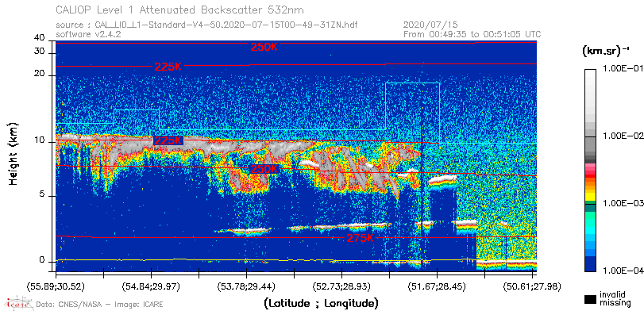Click the topmost '250K' isotherm label
Viewport: 644px width, 311px height.
pos(264,47)
